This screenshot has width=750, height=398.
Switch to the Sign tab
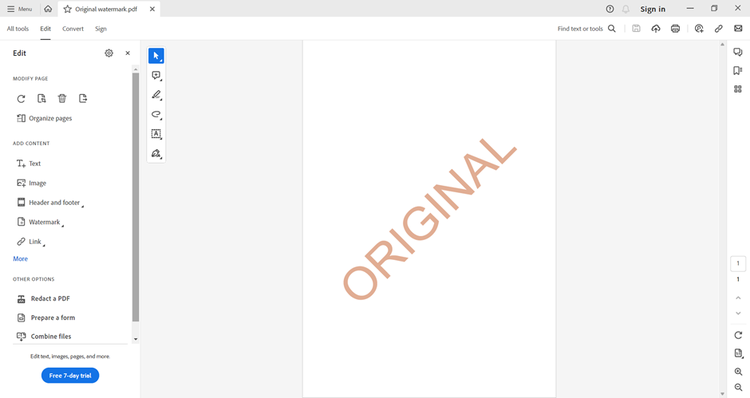pos(100,29)
